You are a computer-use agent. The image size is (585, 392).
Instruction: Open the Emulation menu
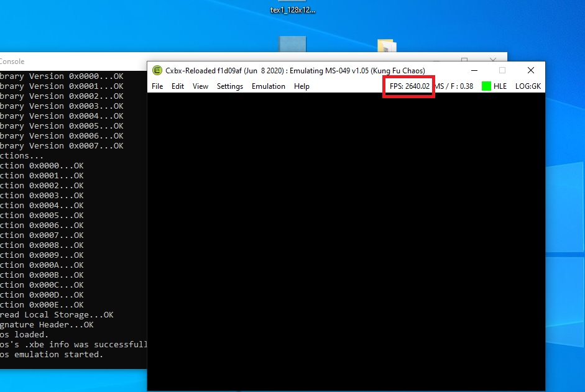[268, 86]
